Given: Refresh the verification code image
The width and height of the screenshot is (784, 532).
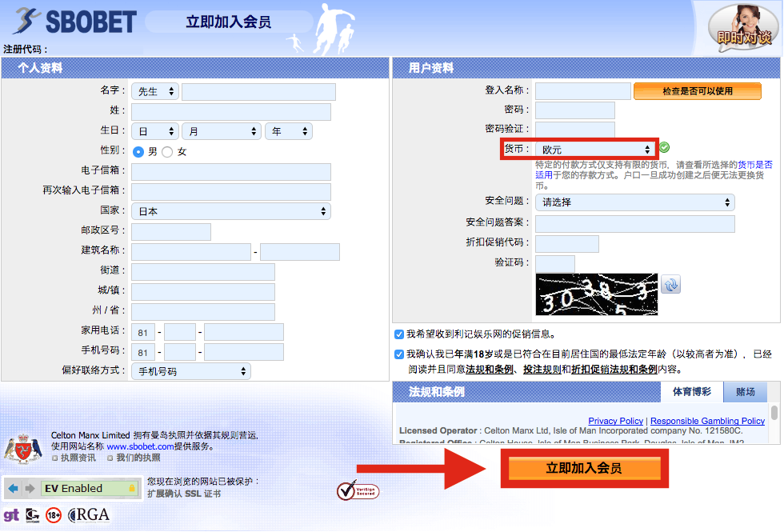Looking at the screenshot, I should [x=670, y=284].
